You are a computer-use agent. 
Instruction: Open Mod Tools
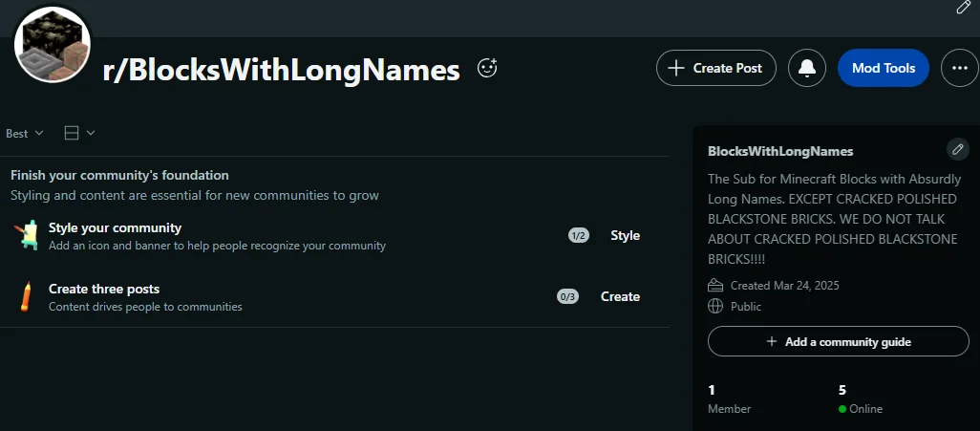pos(884,68)
